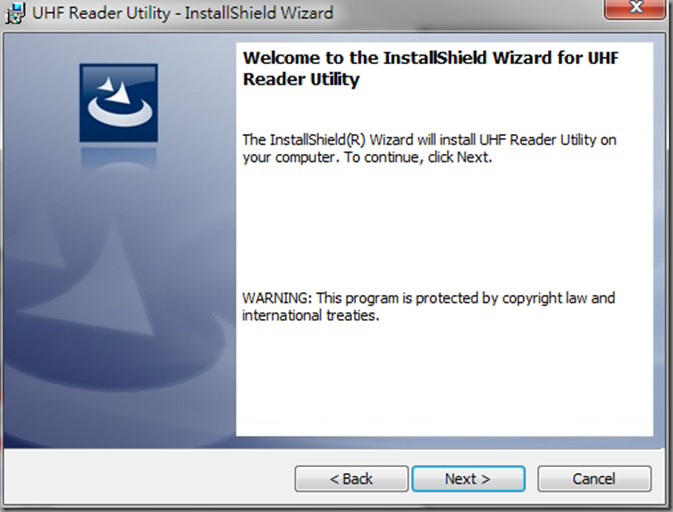This screenshot has height=512, width=673.
Task: Click the 'To continue, click Next.' text
Action: (x=418, y=158)
